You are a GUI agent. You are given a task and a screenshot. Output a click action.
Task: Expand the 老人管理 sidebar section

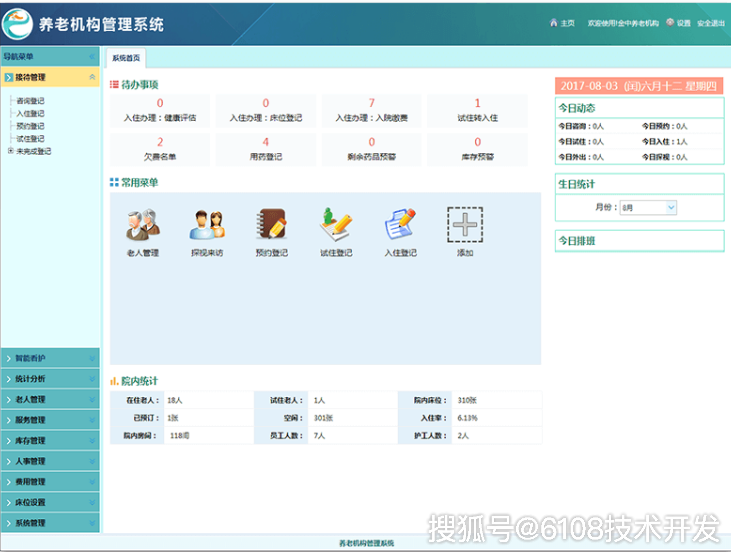50,399
